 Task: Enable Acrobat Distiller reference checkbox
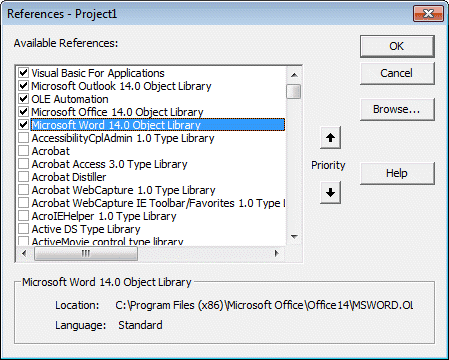23,177
